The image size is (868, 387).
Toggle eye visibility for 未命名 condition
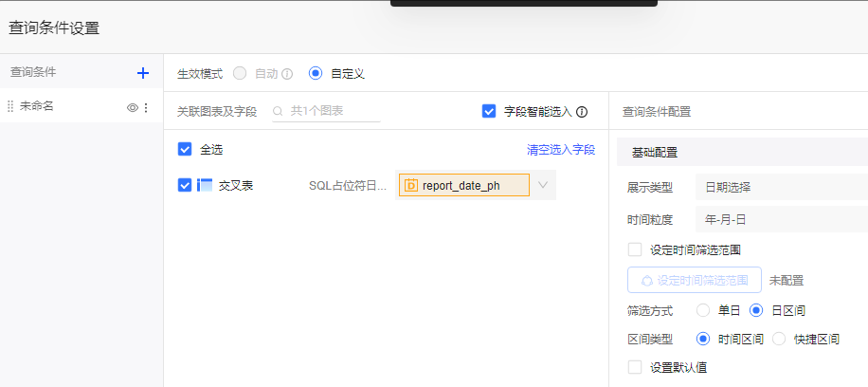(x=133, y=107)
